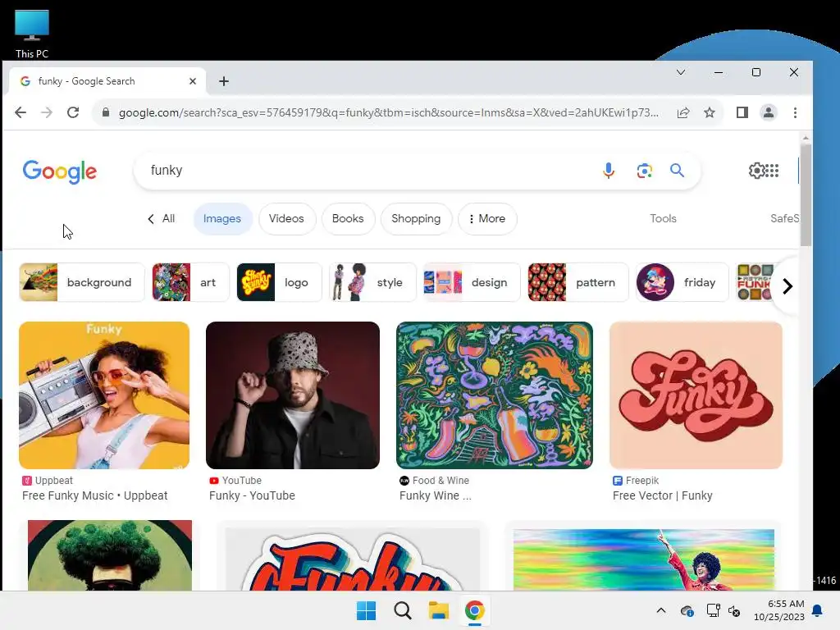This screenshot has width=840, height=630.
Task: Share this page icon in address bar
Action: (683, 112)
